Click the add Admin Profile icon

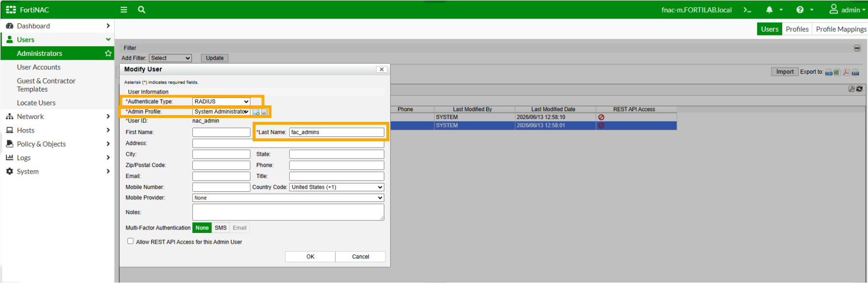(x=256, y=112)
